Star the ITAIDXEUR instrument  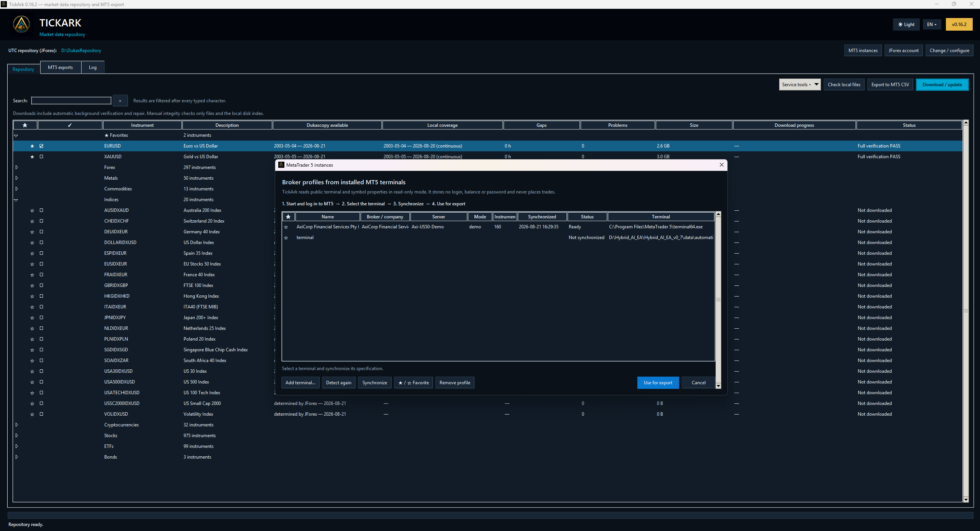pos(32,307)
